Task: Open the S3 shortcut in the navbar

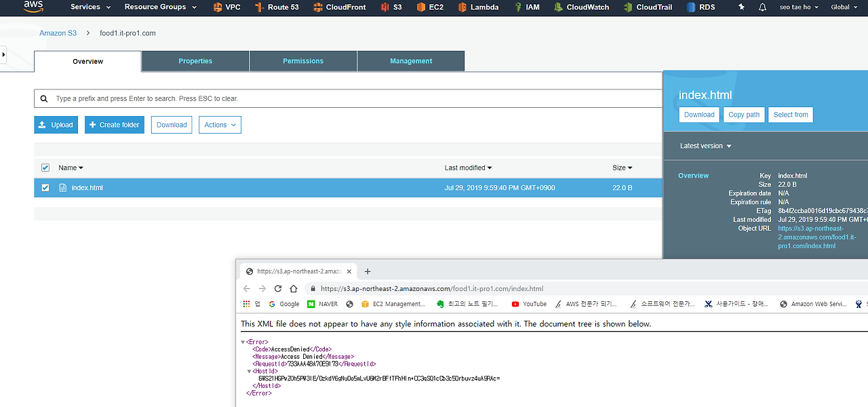Action: coord(391,7)
